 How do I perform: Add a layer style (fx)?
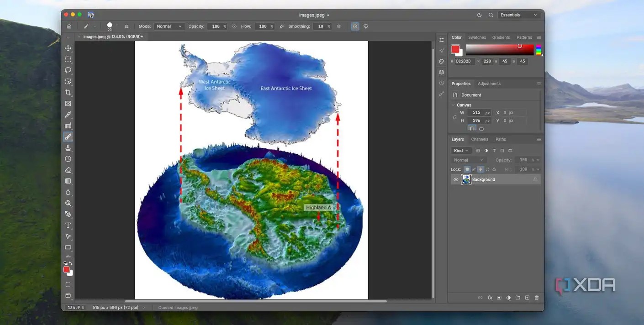pos(490,298)
